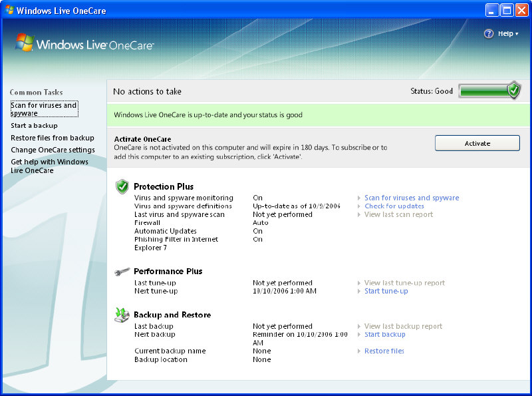
Task: Open Get help with Windows Live OneCare
Action: point(49,166)
